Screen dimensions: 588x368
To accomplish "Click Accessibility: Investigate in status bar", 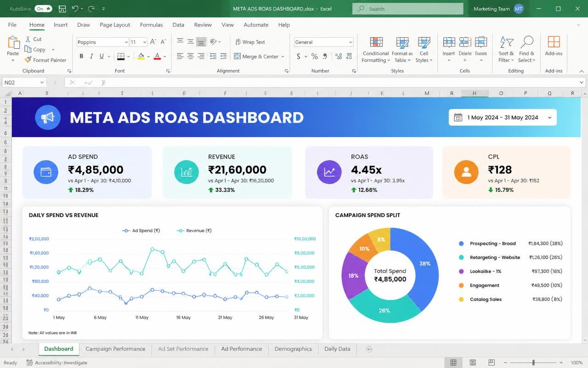I will (57, 362).
